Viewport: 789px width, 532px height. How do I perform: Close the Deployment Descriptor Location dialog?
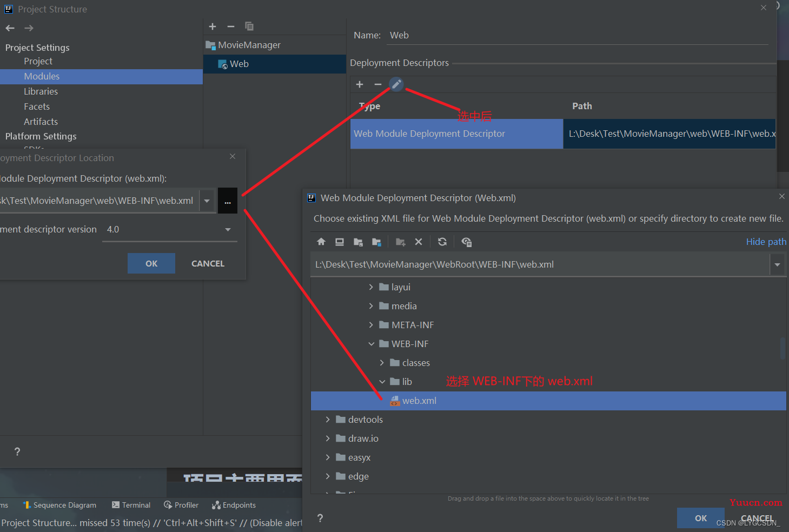pos(233,156)
